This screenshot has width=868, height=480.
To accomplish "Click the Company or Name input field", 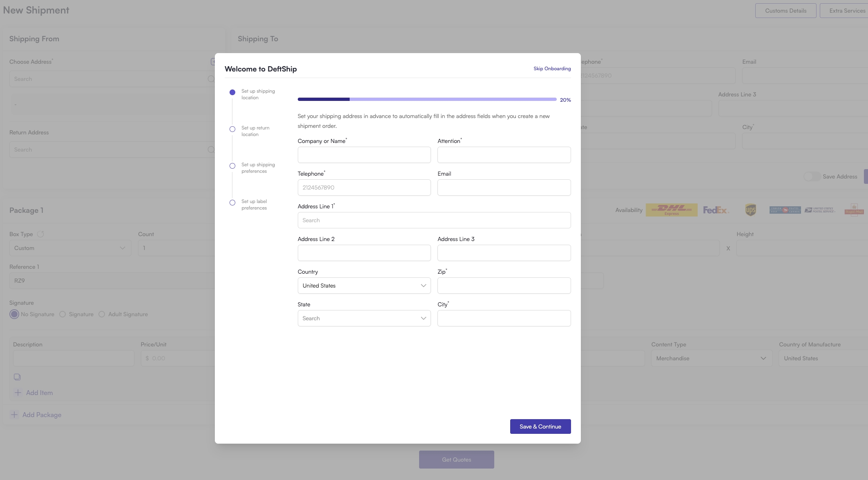I will 364,155.
